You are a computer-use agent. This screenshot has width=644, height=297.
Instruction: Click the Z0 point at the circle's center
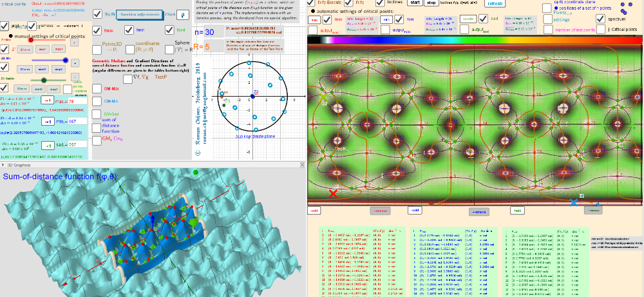point(252,97)
